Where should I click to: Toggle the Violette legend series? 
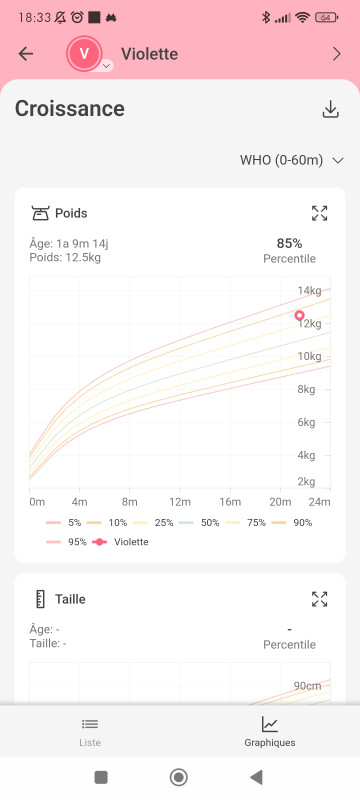[x=120, y=542]
